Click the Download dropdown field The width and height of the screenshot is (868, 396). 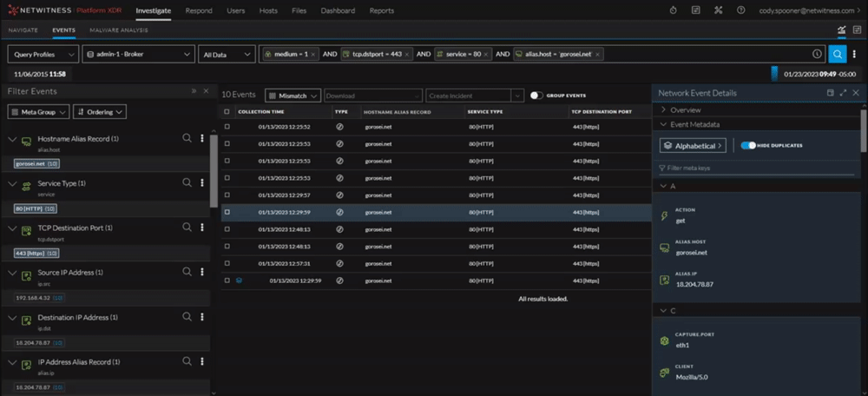[x=373, y=96]
